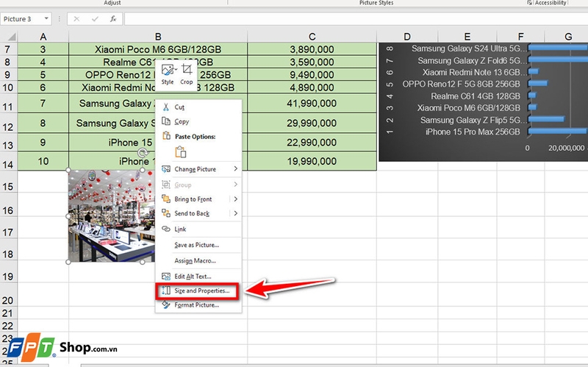Screen dimensions: 588x367
Task: Expand the Send to Back submenu arrow
Action: click(235, 213)
